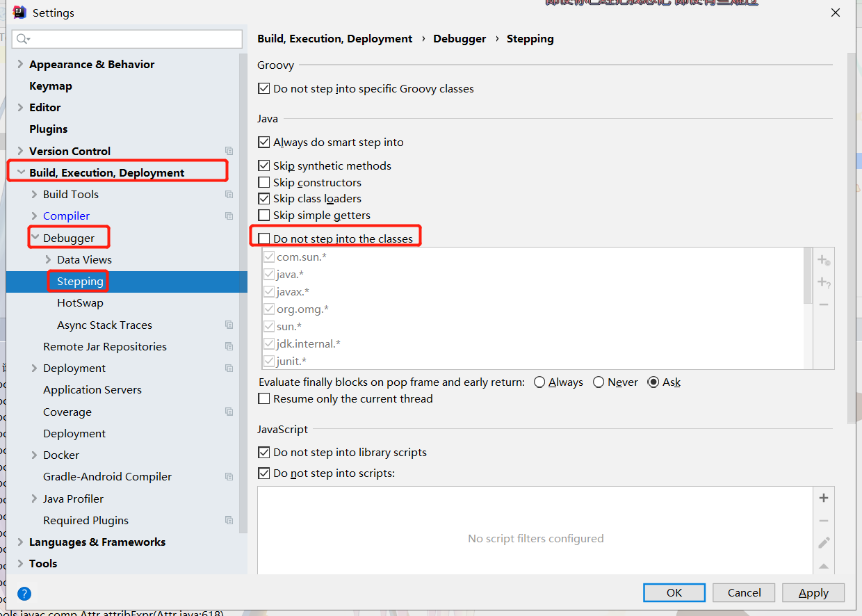Click the project-level icon beside Build Tools

click(229, 194)
